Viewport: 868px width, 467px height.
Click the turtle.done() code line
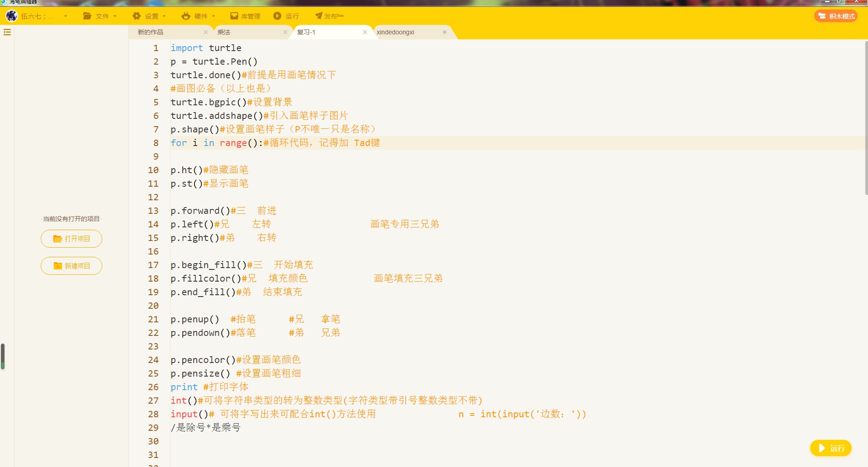[253, 75]
